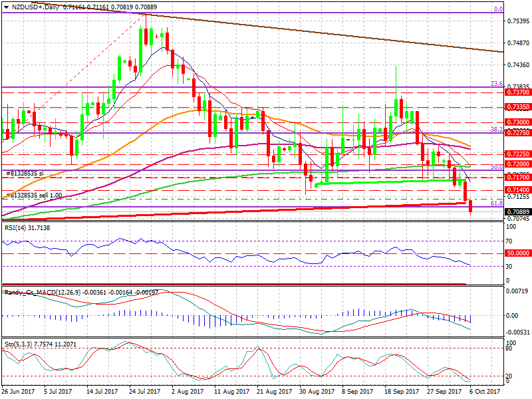Click the 0.73350 red price level tag
Image resolution: width=532 pixels, height=399 pixels.
click(x=517, y=107)
